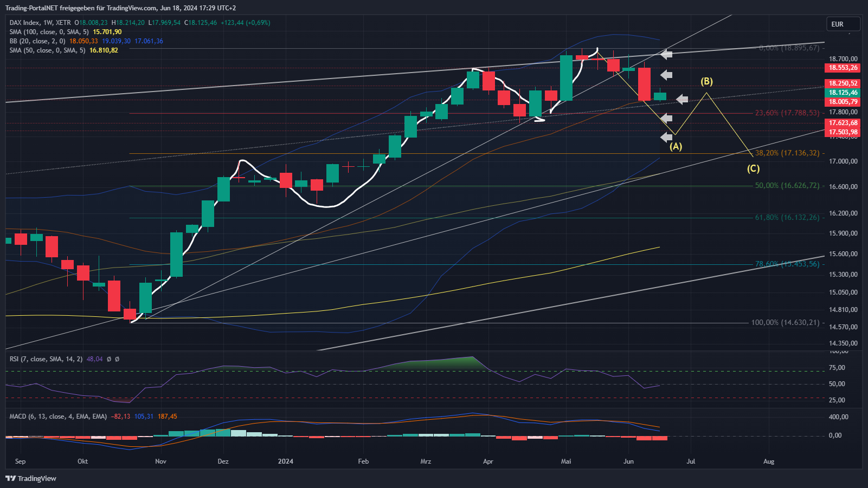Select the BB (20, close, 2, 0) legend

click(37, 41)
